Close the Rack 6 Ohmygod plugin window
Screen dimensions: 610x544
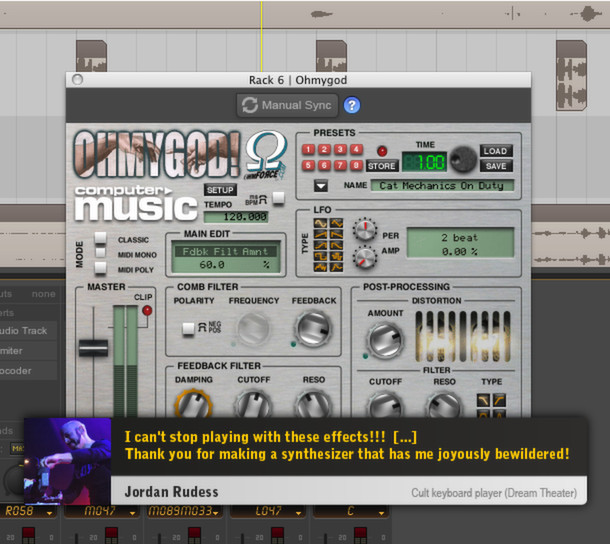[x=77, y=79]
